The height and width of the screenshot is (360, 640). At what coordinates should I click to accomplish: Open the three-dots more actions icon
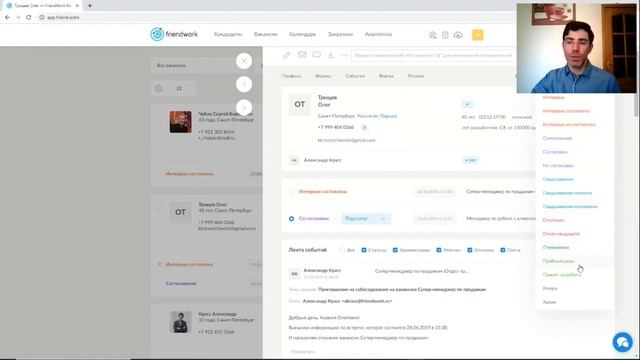[x=345, y=55]
